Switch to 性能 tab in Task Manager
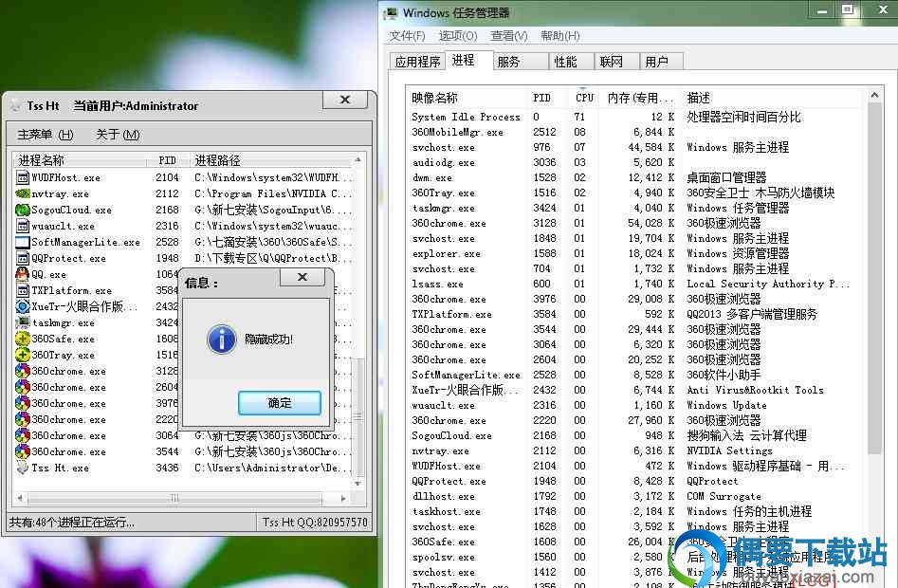Screen dimensions: 898x588 tap(571, 62)
